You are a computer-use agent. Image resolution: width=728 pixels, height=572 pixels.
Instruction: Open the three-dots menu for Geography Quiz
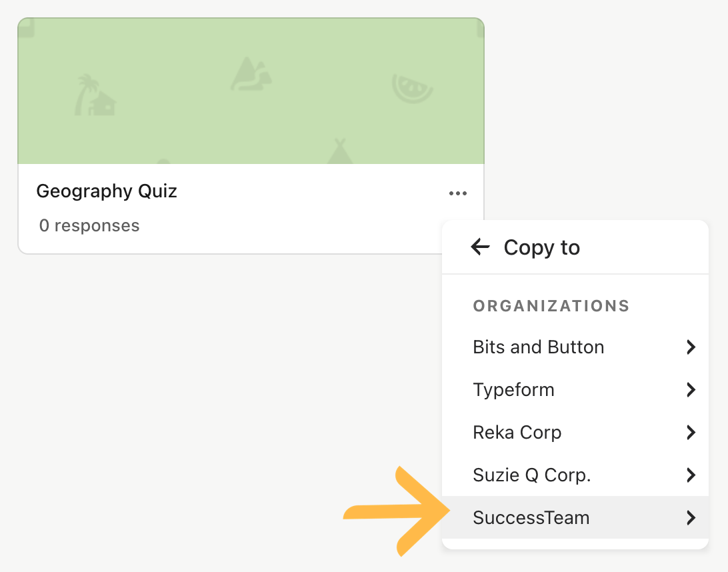458,193
